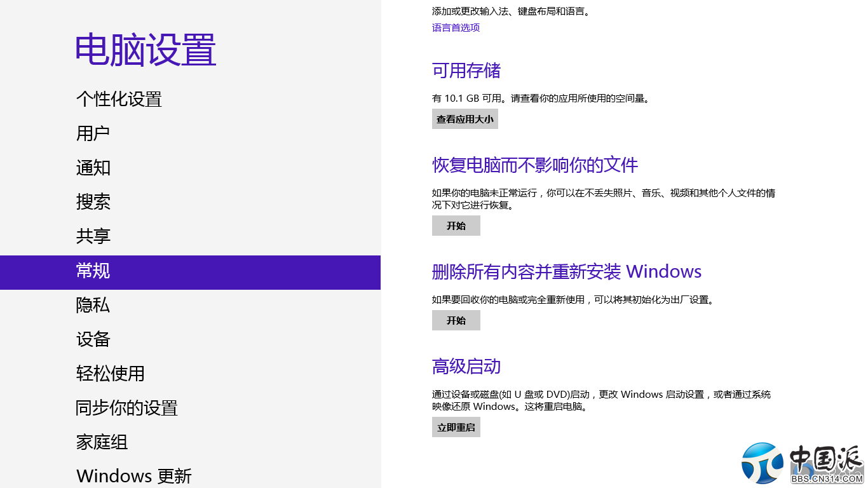Open the 语言首选项 link
The height and width of the screenshot is (488, 868).
456,27
